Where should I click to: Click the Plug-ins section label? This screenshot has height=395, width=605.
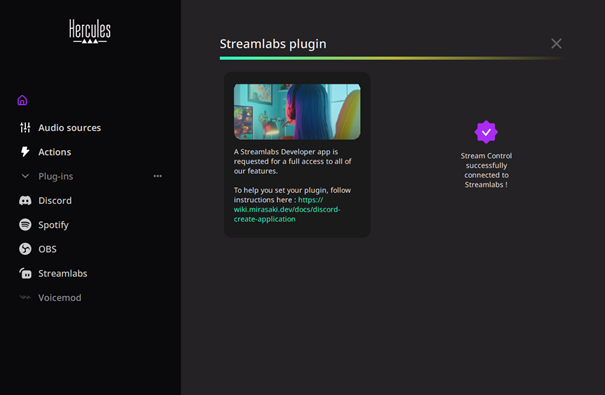click(x=56, y=176)
